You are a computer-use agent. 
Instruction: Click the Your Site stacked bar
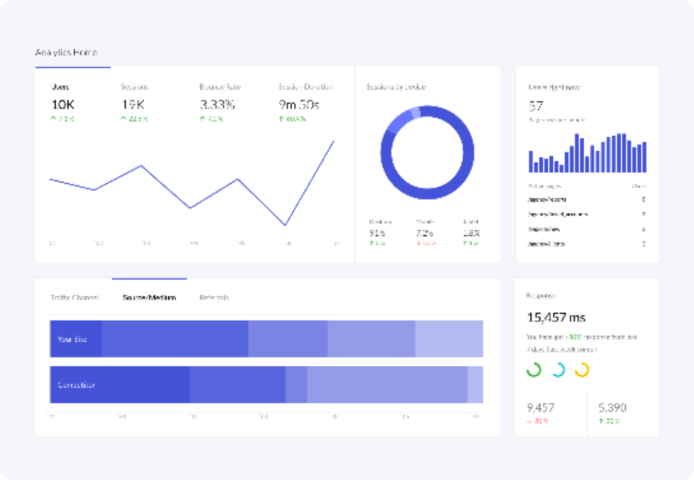pos(266,339)
